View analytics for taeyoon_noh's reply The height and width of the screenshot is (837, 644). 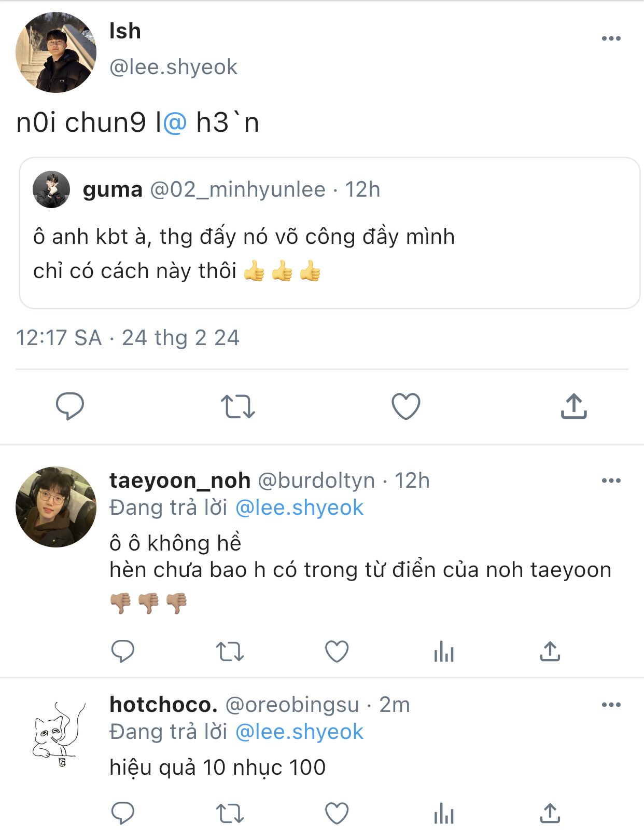(x=444, y=652)
